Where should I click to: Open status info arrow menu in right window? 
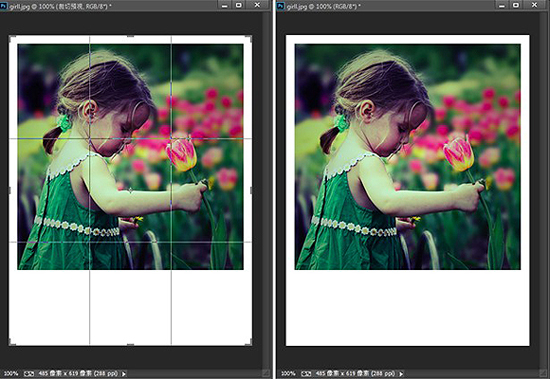(401, 374)
